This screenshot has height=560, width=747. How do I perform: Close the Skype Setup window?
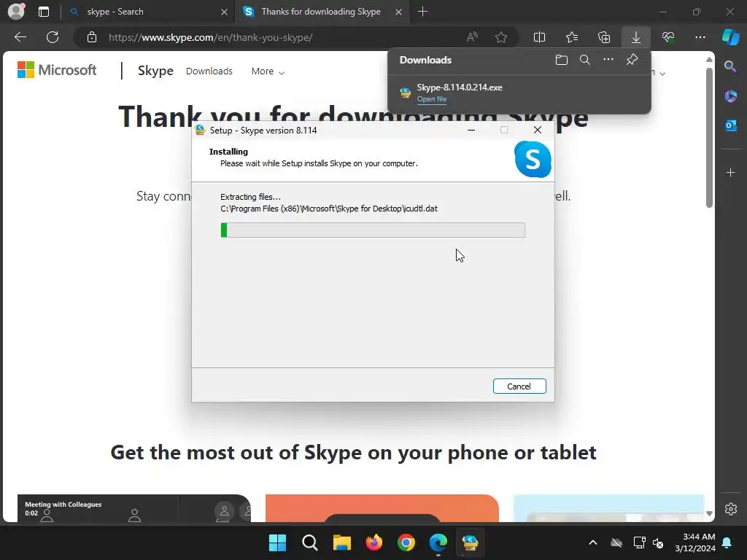(x=538, y=130)
